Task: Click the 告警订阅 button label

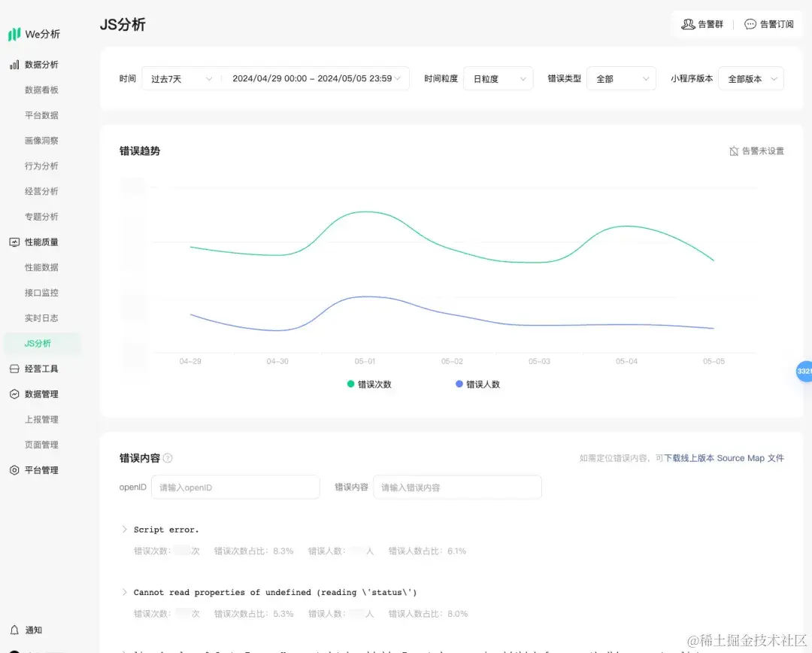Action: (x=777, y=24)
